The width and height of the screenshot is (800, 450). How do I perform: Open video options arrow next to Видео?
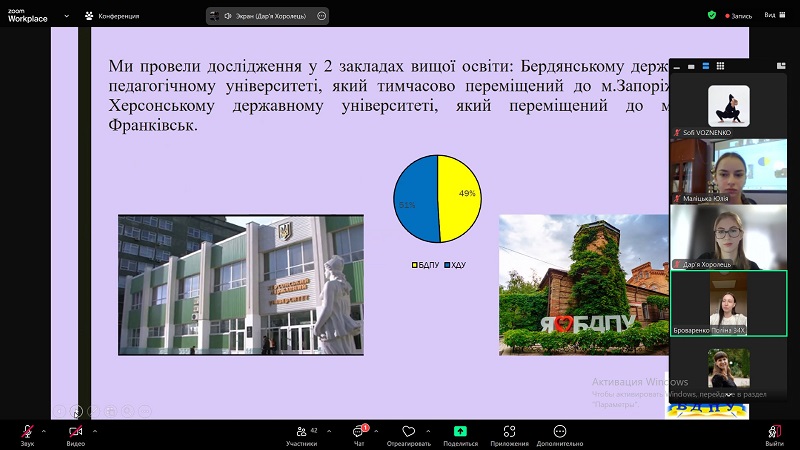95,432
